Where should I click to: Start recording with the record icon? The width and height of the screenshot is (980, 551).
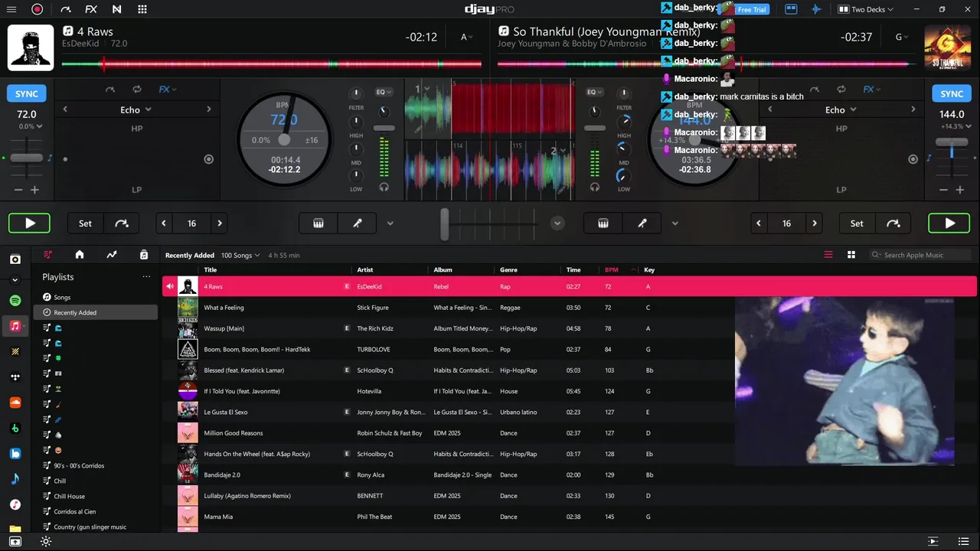pos(38,9)
